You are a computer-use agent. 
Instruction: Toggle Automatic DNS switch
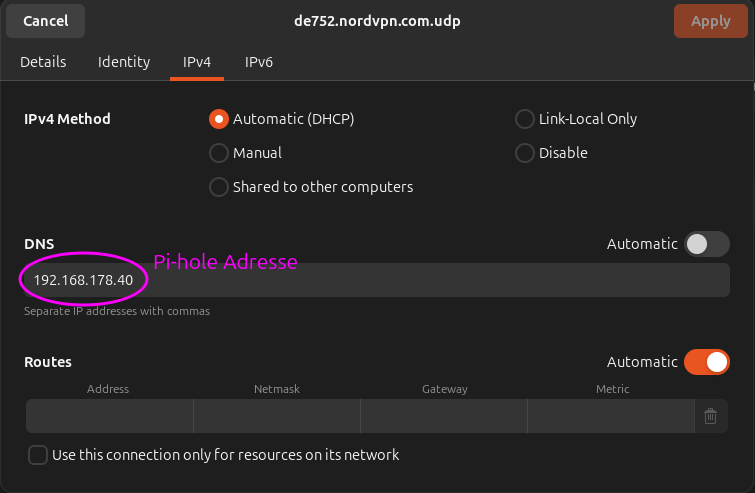[707, 244]
